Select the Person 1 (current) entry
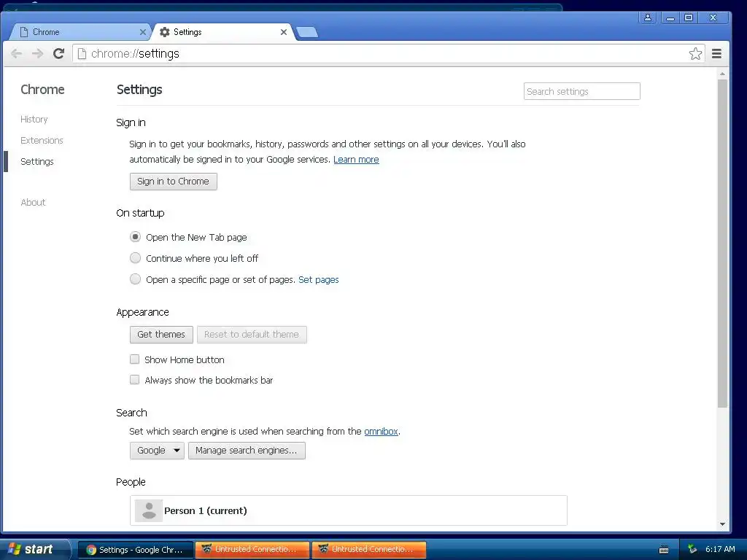Screen dimensions: 747x560 [x=348, y=510]
